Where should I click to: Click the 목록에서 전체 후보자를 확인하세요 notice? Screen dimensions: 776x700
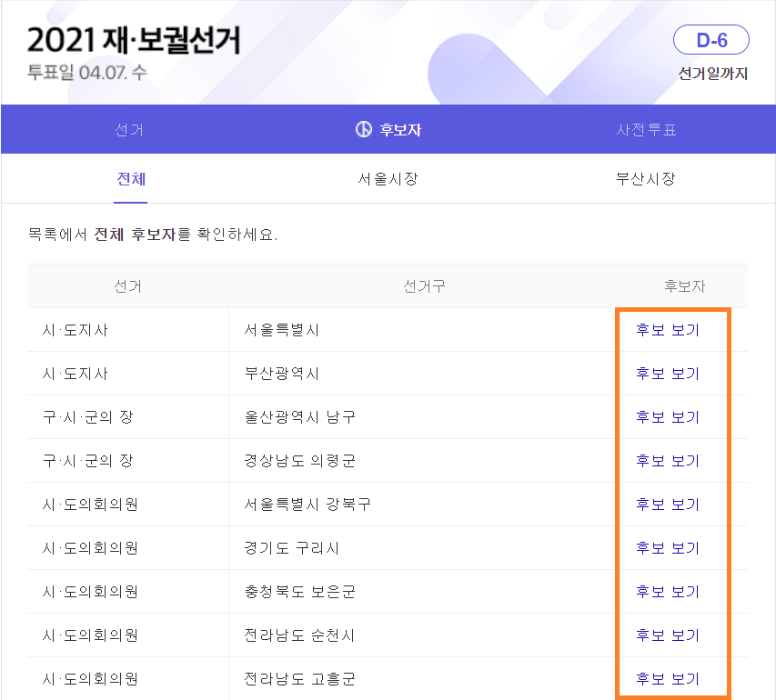(x=153, y=234)
